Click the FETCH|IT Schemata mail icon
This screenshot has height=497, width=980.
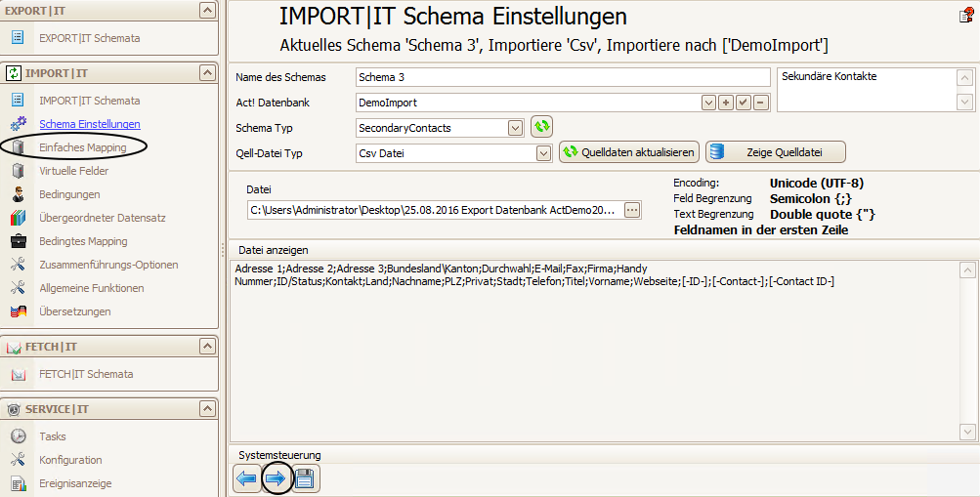click(19, 374)
